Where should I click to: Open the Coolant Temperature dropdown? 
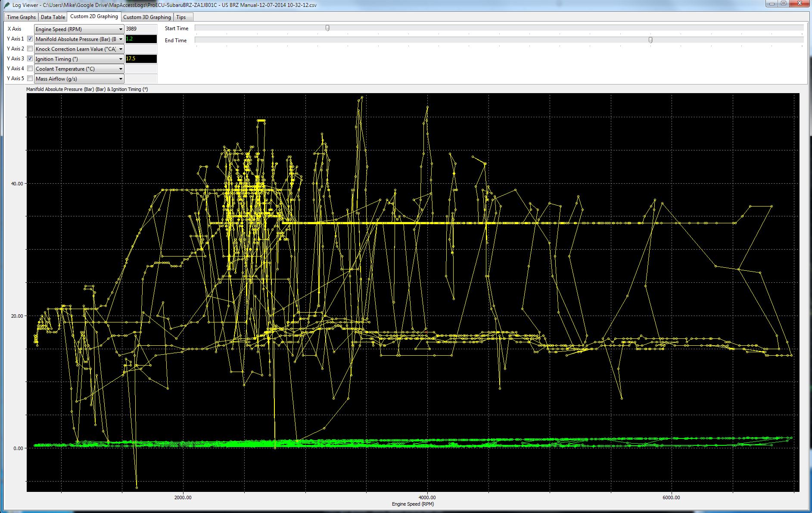pyautogui.click(x=79, y=69)
